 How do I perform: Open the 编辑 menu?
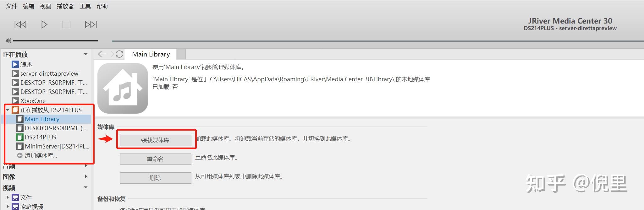pos(29,6)
